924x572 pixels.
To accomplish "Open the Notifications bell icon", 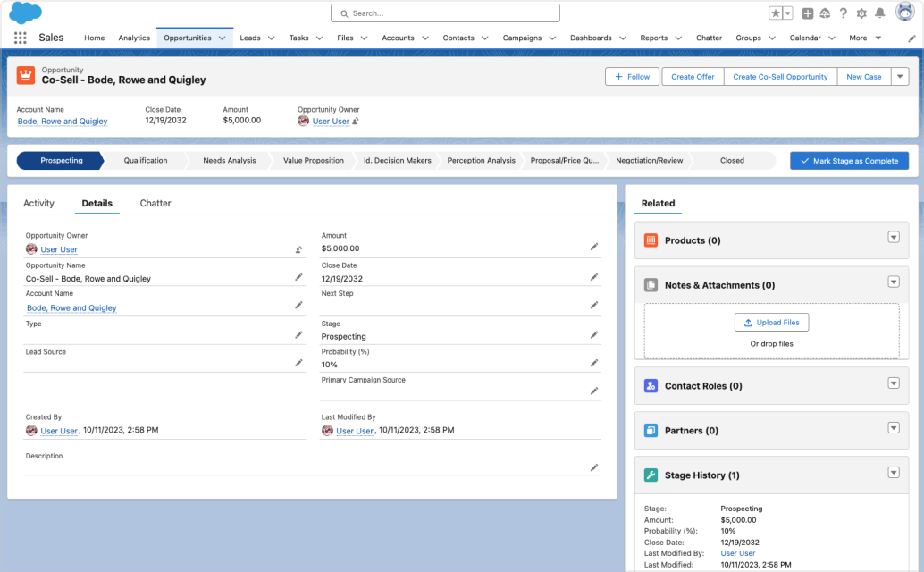I will click(x=880, y=13).
